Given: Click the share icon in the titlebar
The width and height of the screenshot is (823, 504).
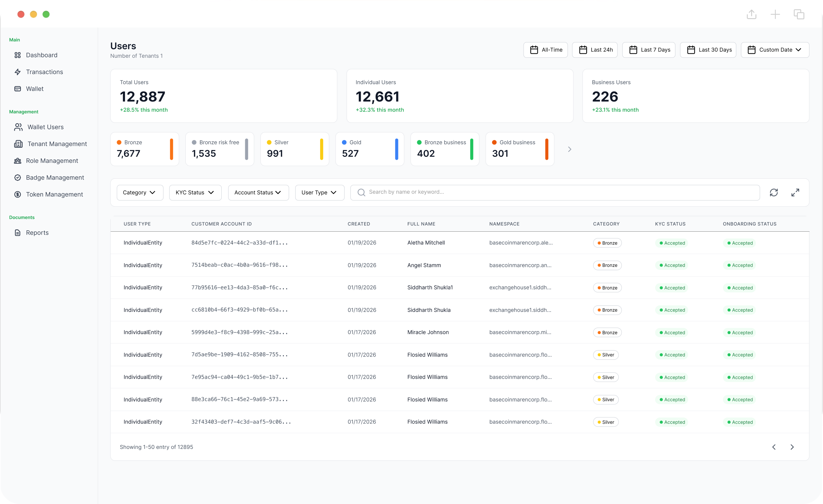Looking at the screenshot, I should [751, 14].
